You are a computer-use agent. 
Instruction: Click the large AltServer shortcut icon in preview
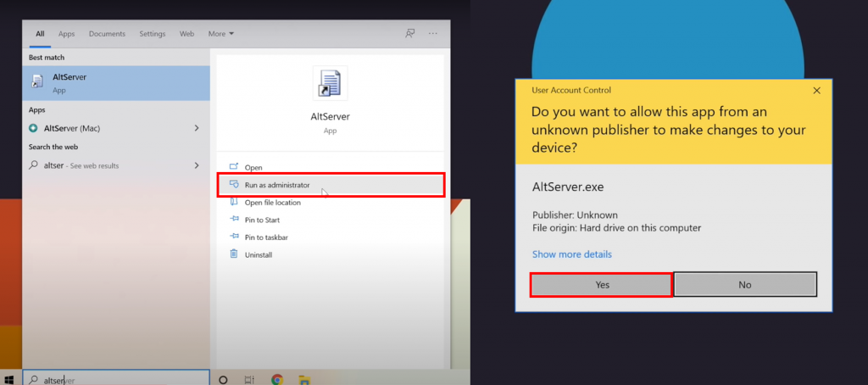point(331,83)
